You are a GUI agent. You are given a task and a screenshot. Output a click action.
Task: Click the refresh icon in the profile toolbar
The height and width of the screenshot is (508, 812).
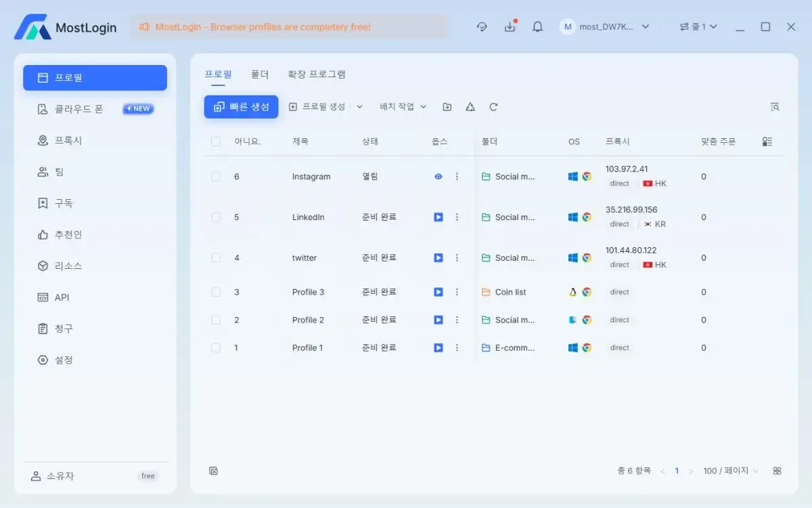(x=493, y=107)
